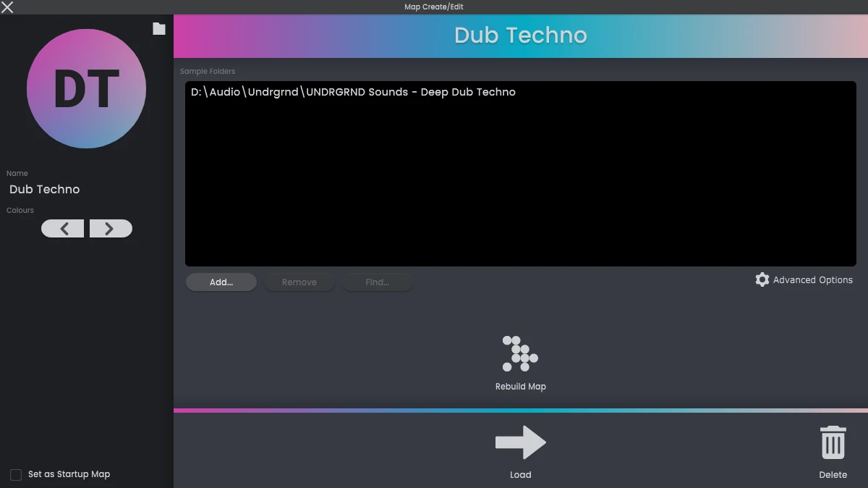Screen dimensions: 868x488
Task: Click the DT map avatar circle
Action: [x=87, y=88]
